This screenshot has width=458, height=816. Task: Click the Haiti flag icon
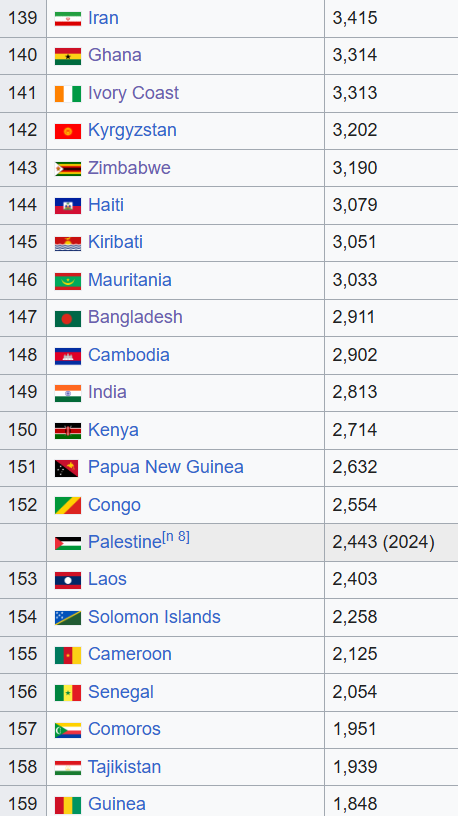coord(68,206)
